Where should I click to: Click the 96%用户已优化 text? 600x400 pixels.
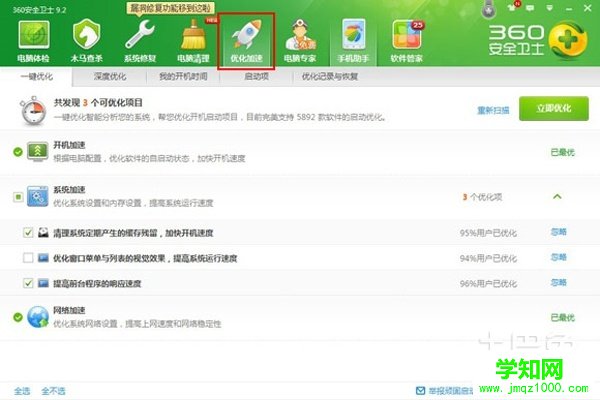point(488,284)
